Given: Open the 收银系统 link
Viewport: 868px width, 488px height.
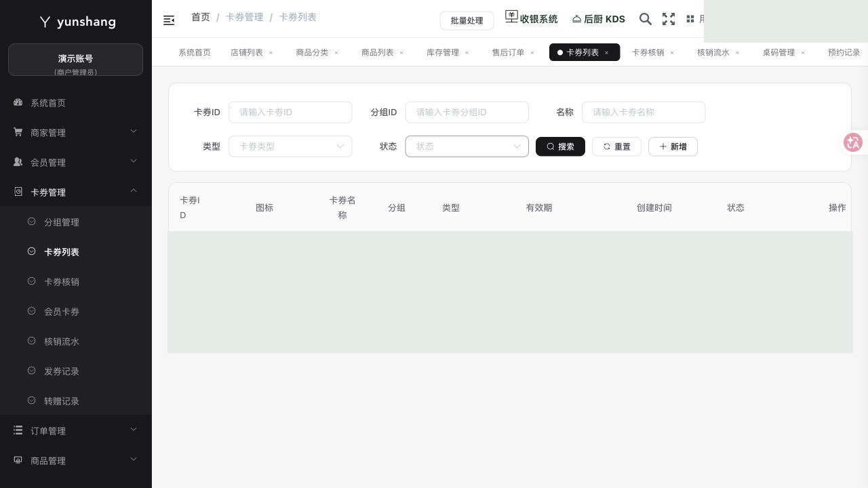Looking at the screenshot, I should 532,18.
